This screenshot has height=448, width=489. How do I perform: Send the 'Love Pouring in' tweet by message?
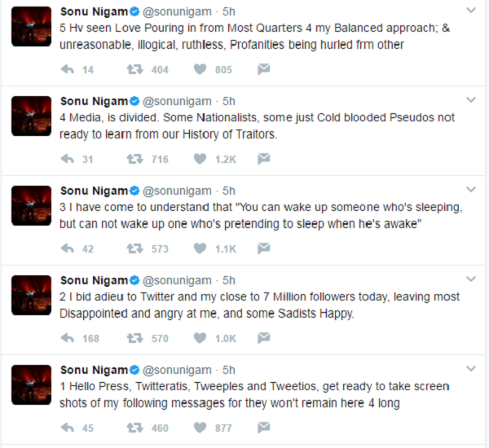(263, 70)
